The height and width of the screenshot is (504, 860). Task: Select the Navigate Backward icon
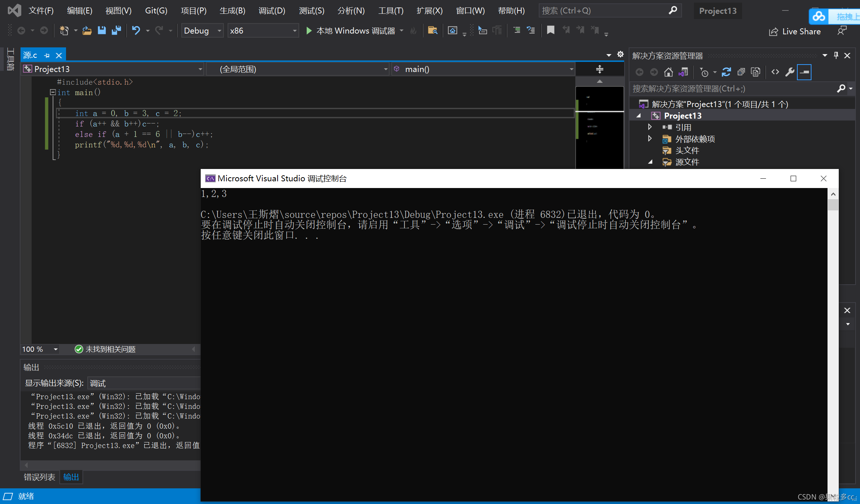pos(19,32)
